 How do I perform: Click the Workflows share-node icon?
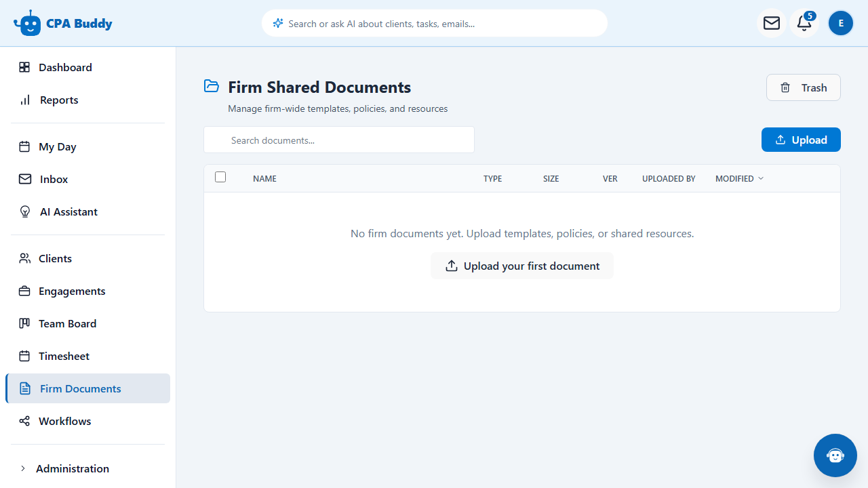click(x=24, y=421)
